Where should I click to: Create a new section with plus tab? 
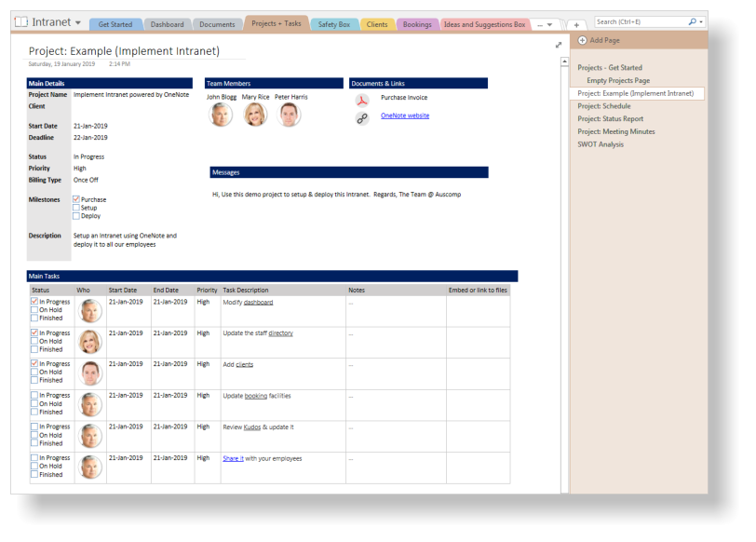[576, 25]
